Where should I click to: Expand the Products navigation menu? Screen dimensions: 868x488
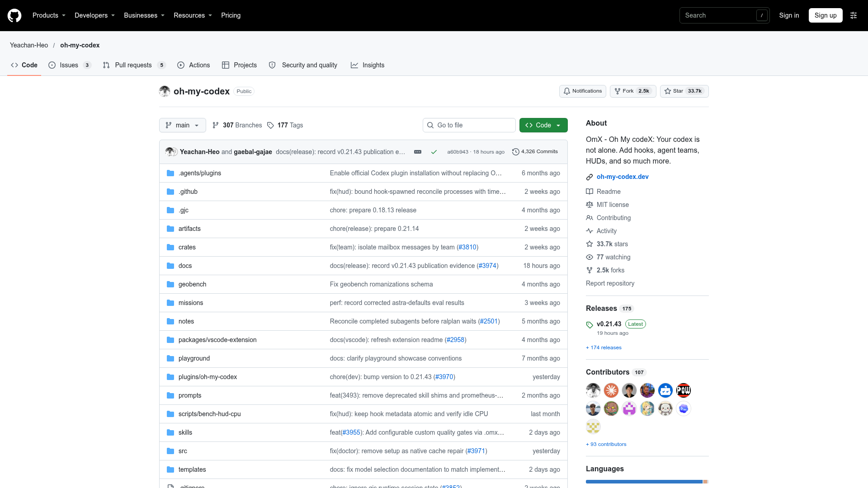[x=49, y=15]
